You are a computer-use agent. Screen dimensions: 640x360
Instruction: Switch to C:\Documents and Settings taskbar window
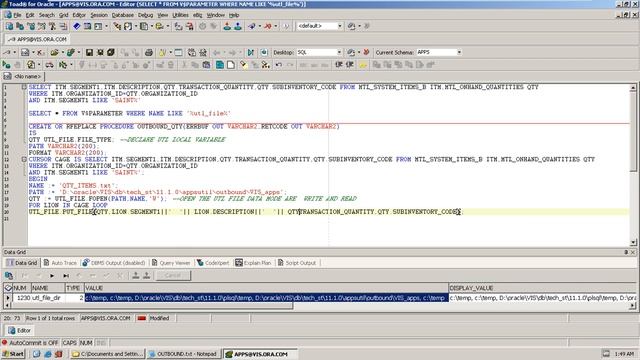click(x=107, y=354)
